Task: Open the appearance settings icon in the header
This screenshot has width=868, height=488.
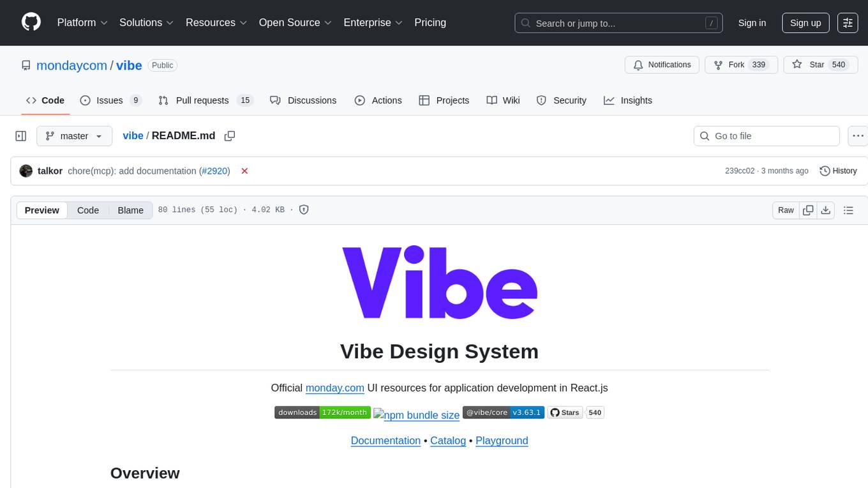Action: coord(848,23)
